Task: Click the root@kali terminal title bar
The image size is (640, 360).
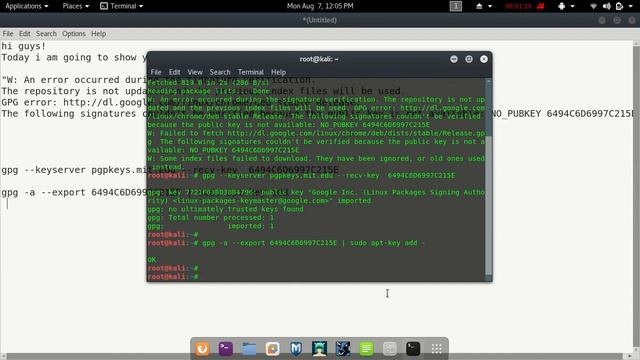Action: pyautogui.click(x=319, y=59)
